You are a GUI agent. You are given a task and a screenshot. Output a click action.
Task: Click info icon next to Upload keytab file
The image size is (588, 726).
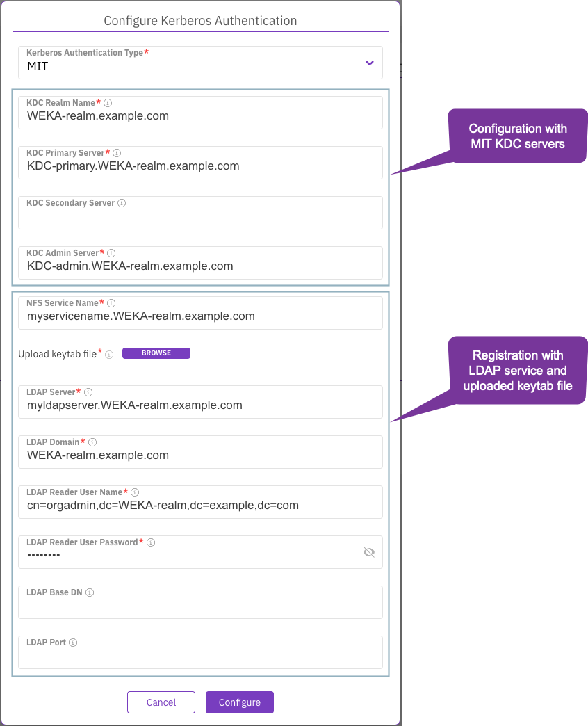coord(109,355)
